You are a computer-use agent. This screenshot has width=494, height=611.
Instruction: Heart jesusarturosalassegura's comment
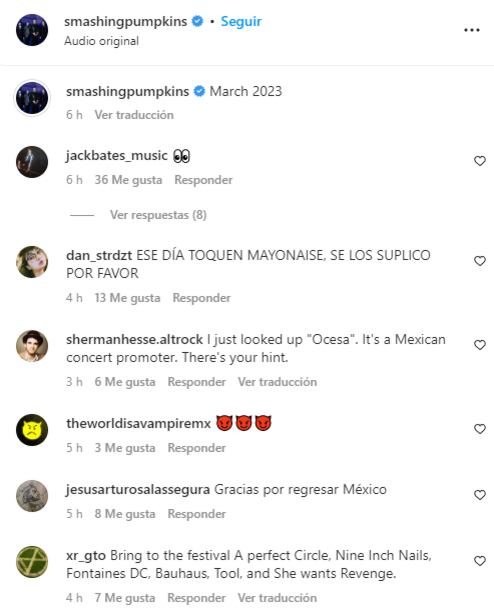click(480, 495)
